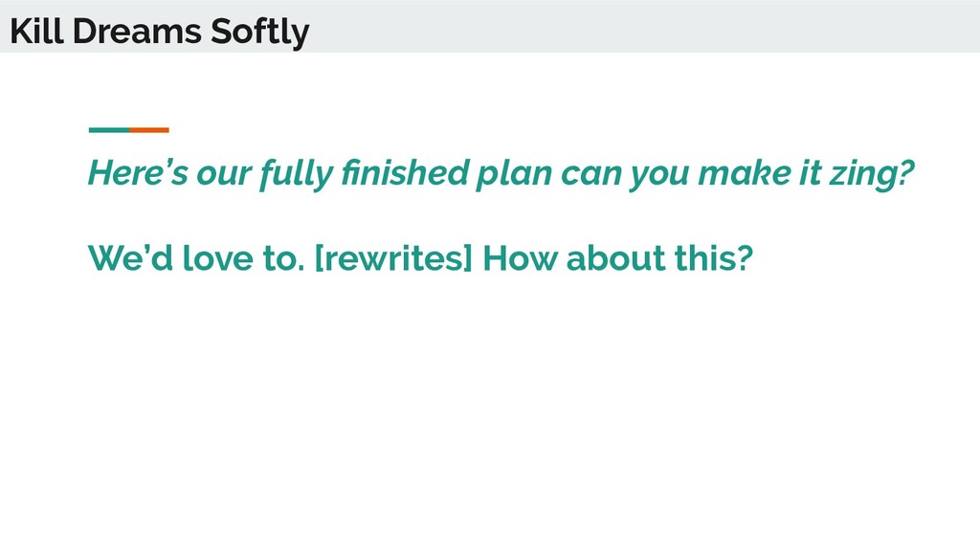Click the word "Softly" in the title
The image size is (980, 551).
click(x=260, y=33)
